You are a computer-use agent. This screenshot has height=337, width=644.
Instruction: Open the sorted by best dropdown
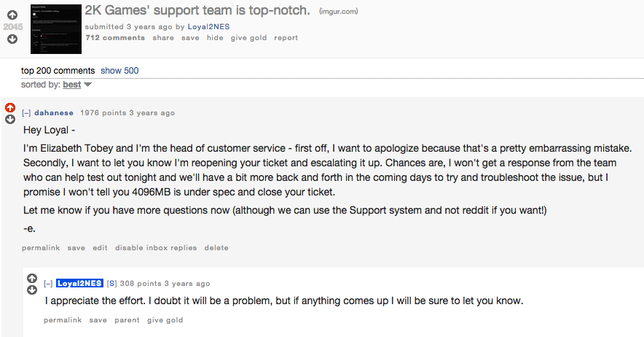[76, 85]
